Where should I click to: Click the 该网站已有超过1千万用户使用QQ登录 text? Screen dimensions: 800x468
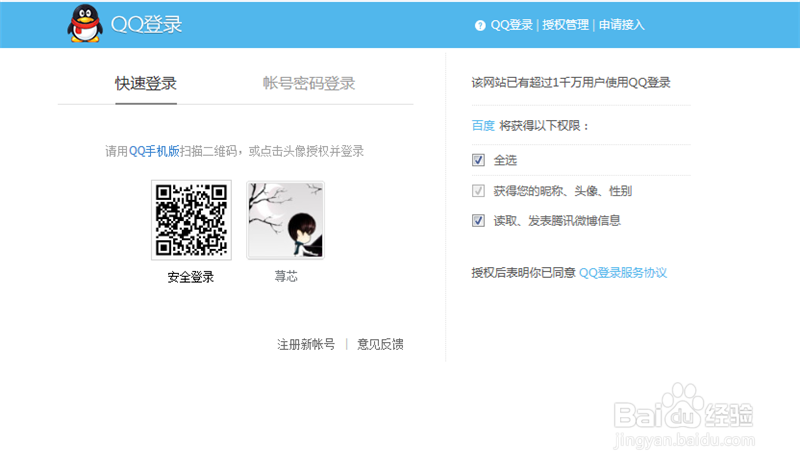pos(571,83)
